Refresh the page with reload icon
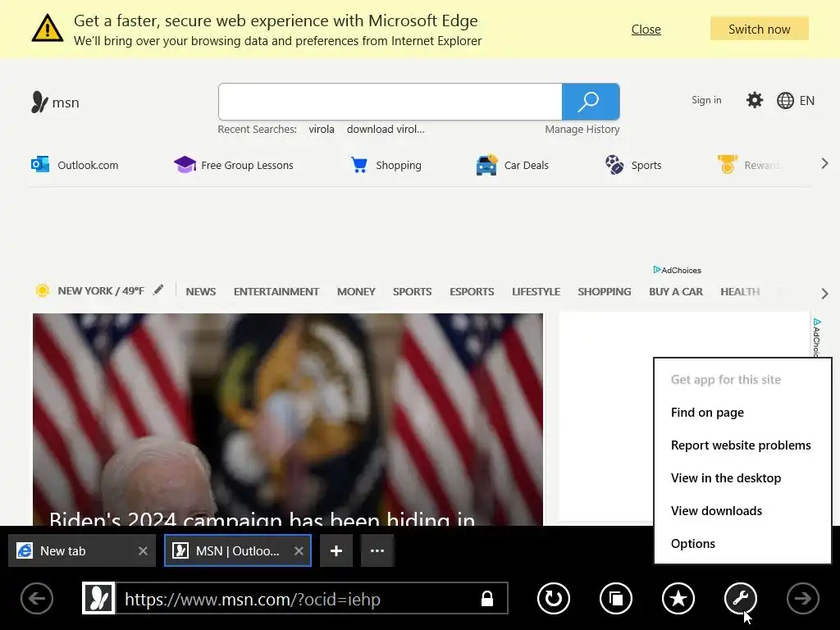840x630 pixels. coord(554,598)
